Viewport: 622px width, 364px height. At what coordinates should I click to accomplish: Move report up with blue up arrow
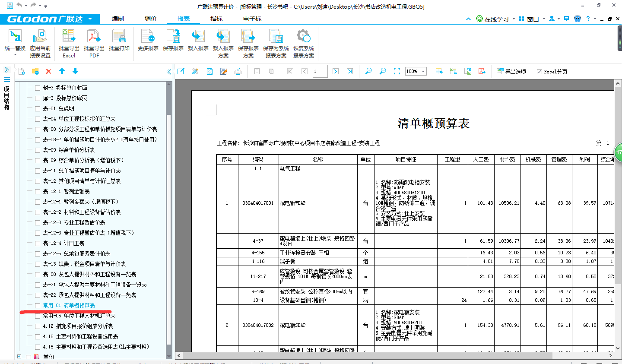(62, 71)
